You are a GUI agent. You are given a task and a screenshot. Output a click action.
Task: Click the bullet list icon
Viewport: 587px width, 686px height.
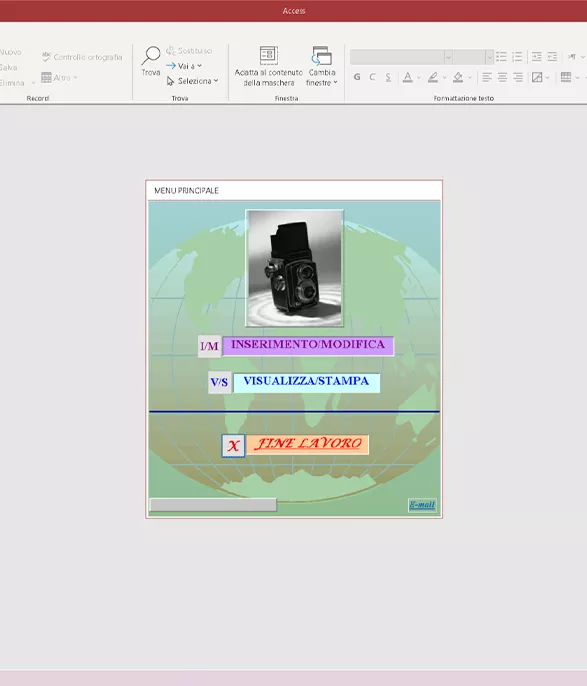point(501,57)
